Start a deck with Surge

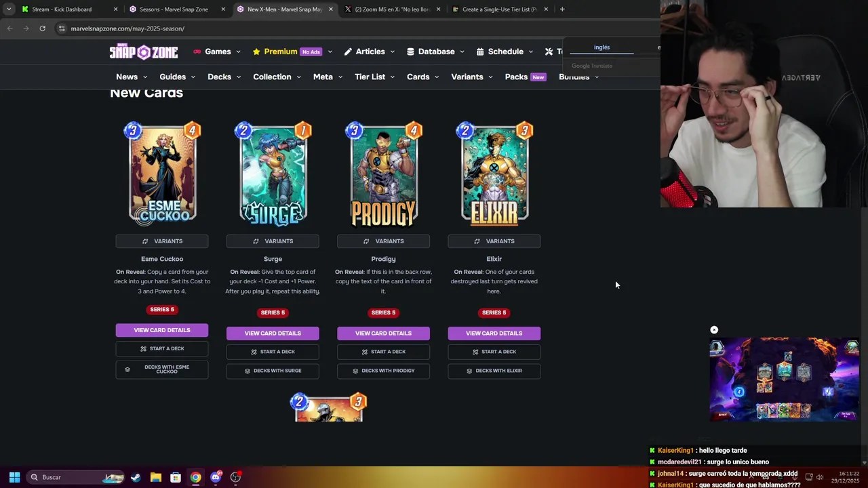click(273, 352)
